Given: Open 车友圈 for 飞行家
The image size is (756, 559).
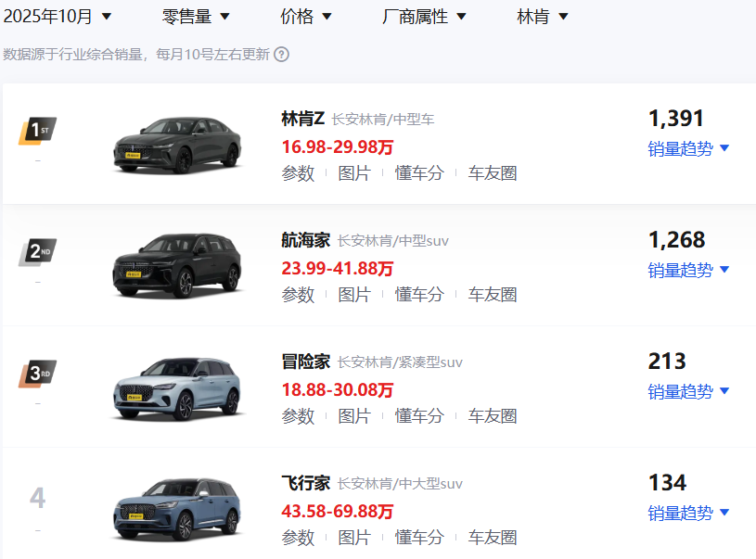Looking at the screenshot, I should [x=492, y=538].
